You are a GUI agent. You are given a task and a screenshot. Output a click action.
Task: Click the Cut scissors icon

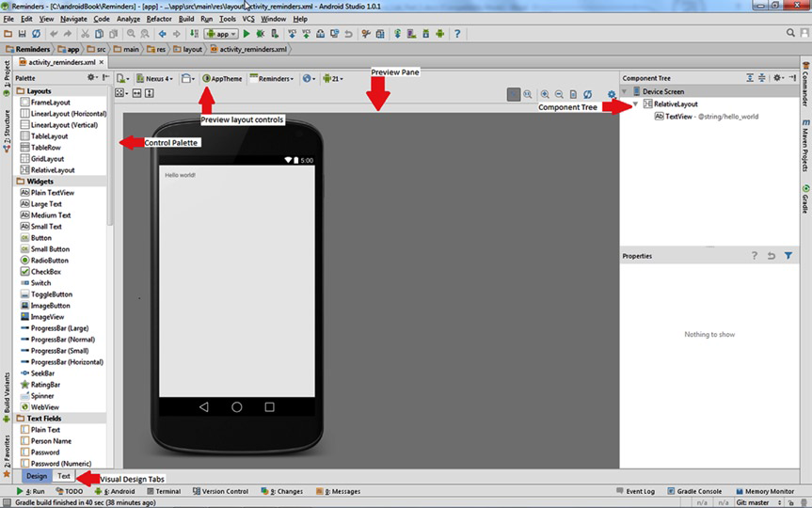click(x=86, y=34)
